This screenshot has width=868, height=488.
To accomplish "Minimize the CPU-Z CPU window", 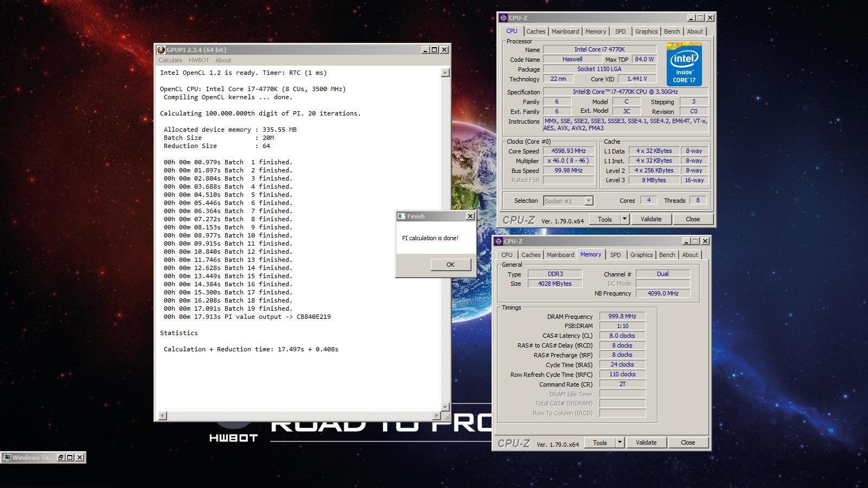I will 691,18.
